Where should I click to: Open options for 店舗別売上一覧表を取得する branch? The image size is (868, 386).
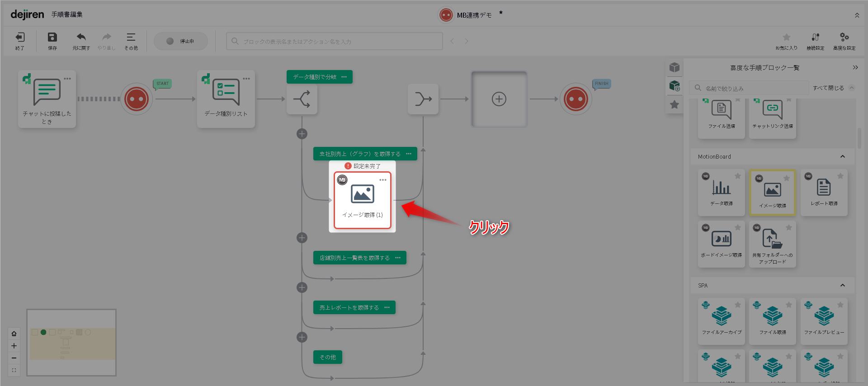[398, 258]
